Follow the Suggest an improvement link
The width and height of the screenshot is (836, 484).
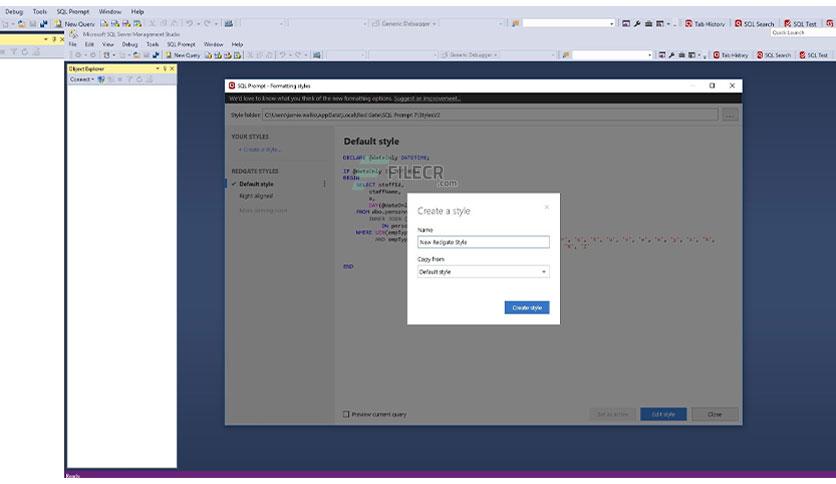(x=427, y=99)
